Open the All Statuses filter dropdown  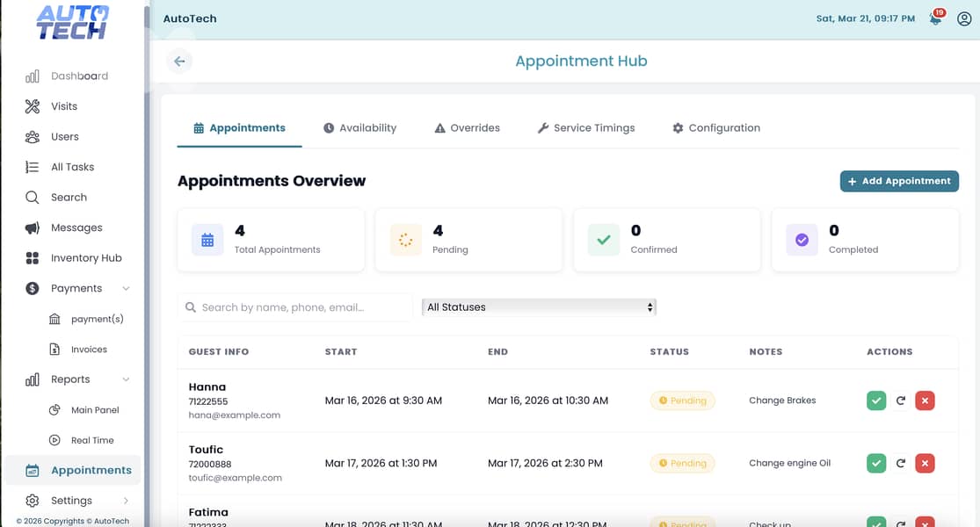539,307
